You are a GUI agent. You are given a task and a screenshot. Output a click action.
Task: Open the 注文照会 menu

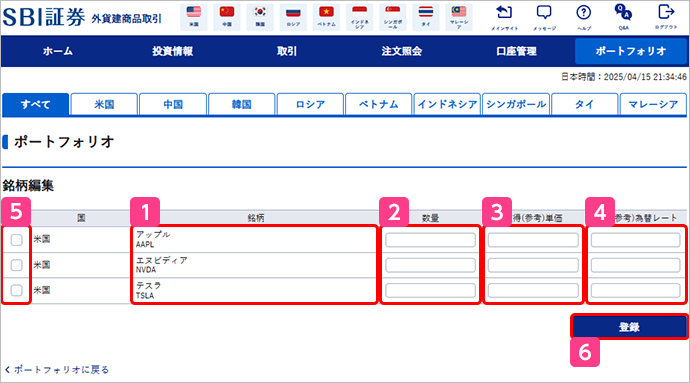click(402, 51)
